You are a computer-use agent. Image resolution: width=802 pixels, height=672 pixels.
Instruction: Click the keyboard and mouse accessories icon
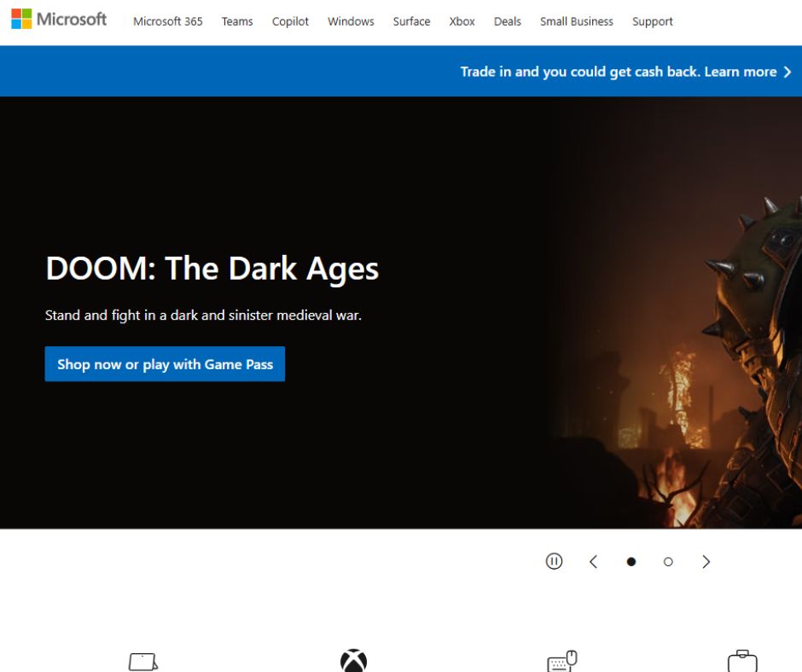pyautogui.click(x=562, y=661)
